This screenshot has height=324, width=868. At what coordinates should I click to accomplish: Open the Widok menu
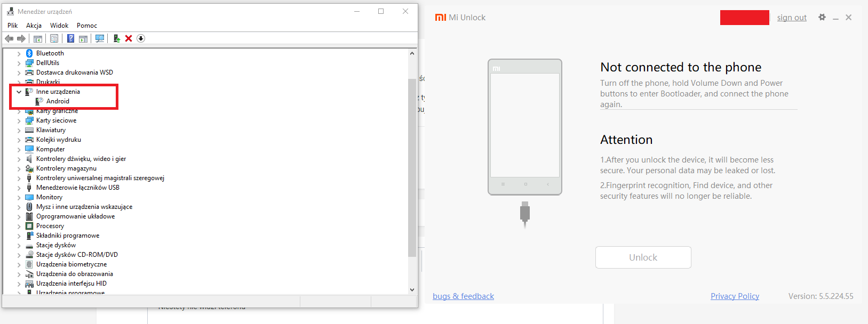pos(59,26)
